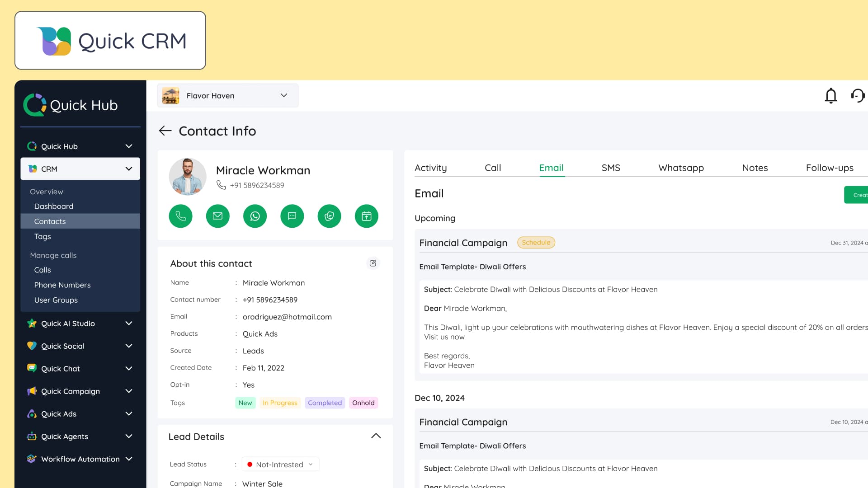Viewport: 868px width, 488px height.
Task: Click Miracle Workman's profile photo
Action: pyautogui.click(x=187, y=176)
